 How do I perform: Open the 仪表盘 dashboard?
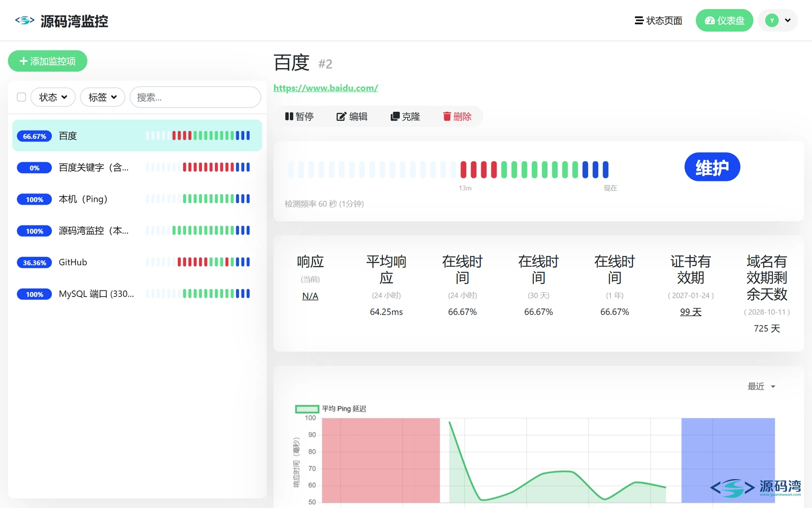click(724, 21)
